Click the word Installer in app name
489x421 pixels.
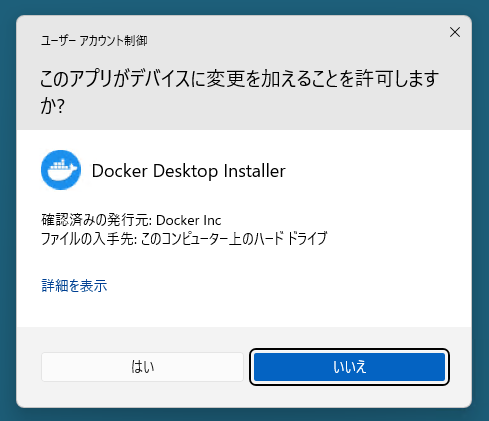tap(255, 171)
